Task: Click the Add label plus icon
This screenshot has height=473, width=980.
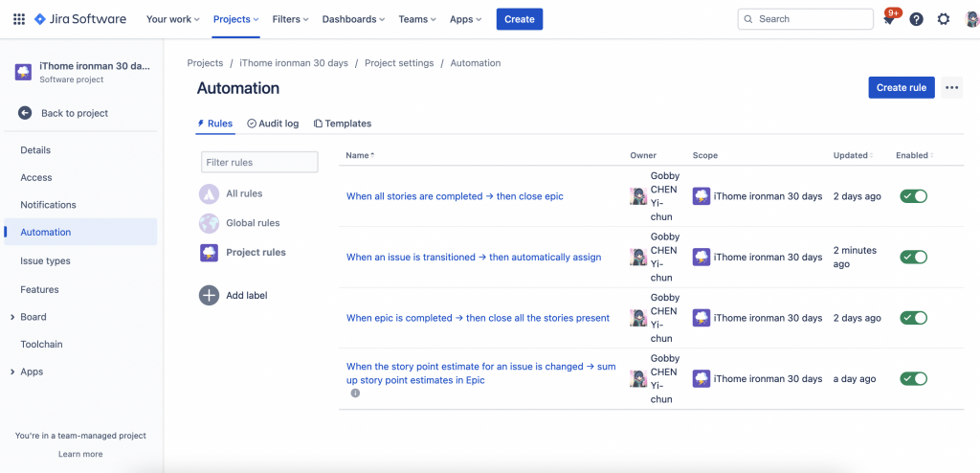Action: pos(209,295)
